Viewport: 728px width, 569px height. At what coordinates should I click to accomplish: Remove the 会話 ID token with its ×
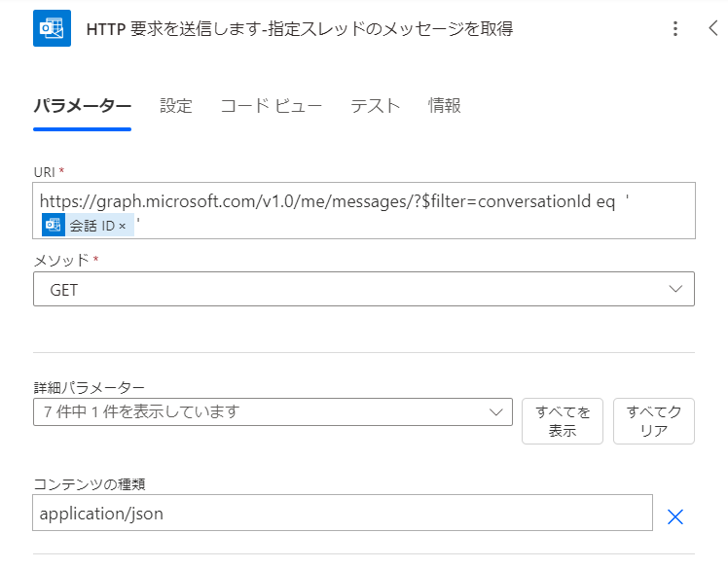tap(122, 226)
